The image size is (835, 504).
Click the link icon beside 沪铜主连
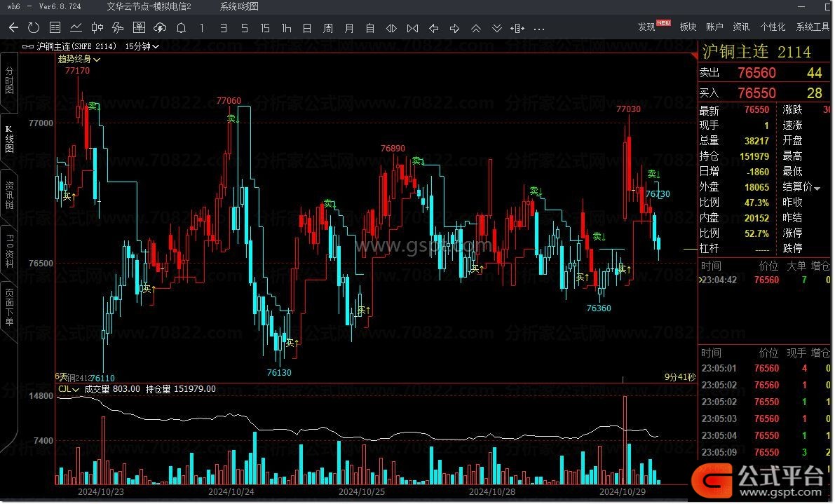click(27, 46)
